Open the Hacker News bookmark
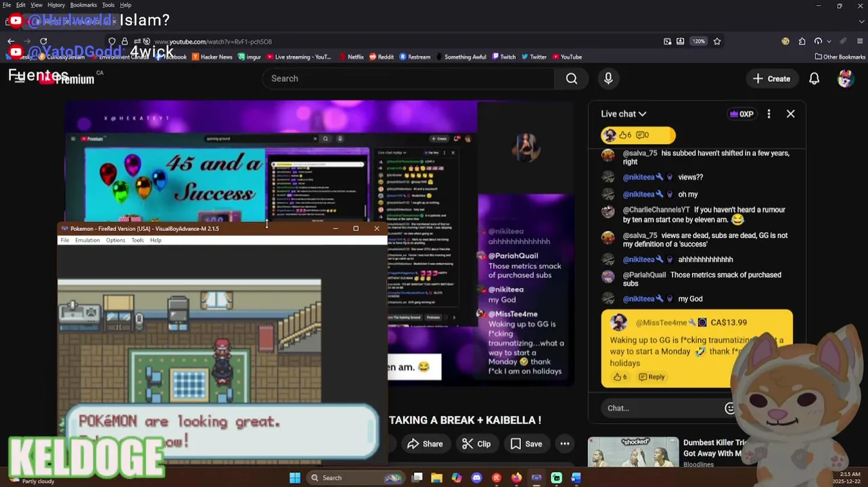This screenshot has width=868, height=487. pyautogui.click(x=212, y=57)
